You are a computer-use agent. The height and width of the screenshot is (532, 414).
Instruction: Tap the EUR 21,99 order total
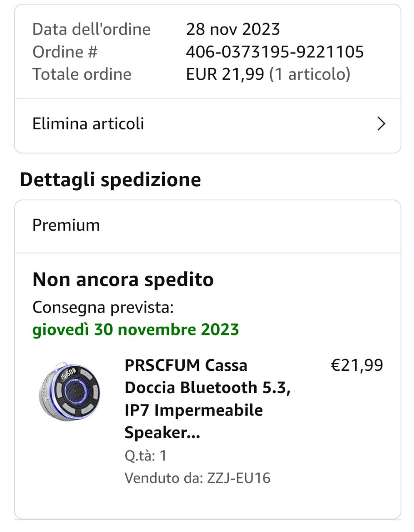(x=225, y=74)
